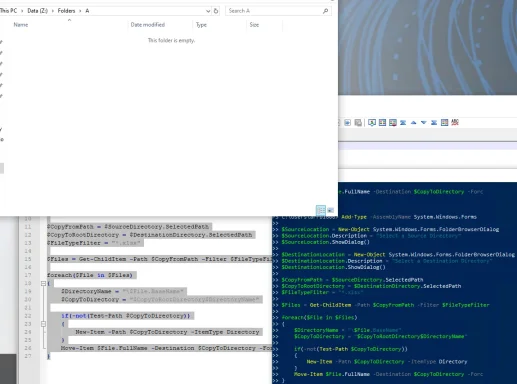The image size is (517, 384).
Task: Collapse the if block at line 23
Action: tap(43, 324)
